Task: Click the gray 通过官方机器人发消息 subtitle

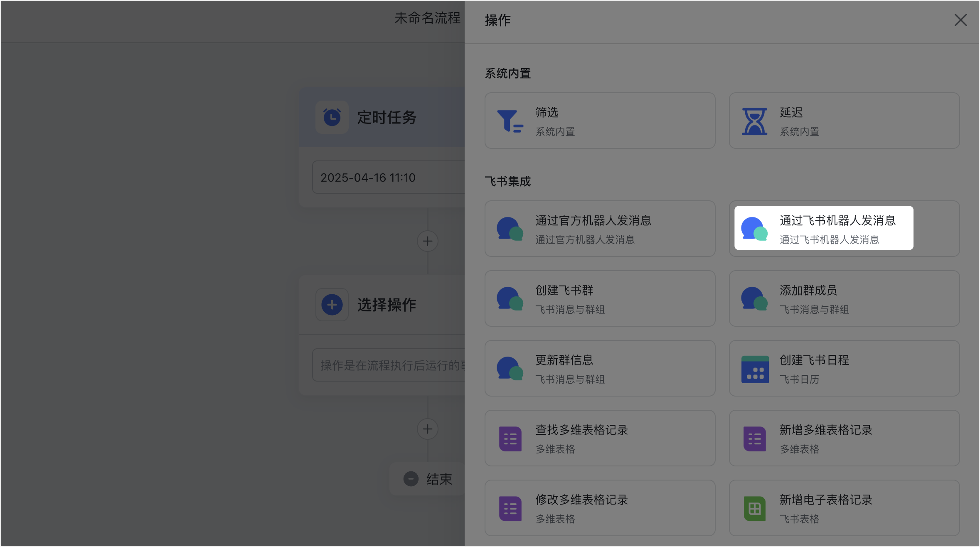Action: coord(585,240)
